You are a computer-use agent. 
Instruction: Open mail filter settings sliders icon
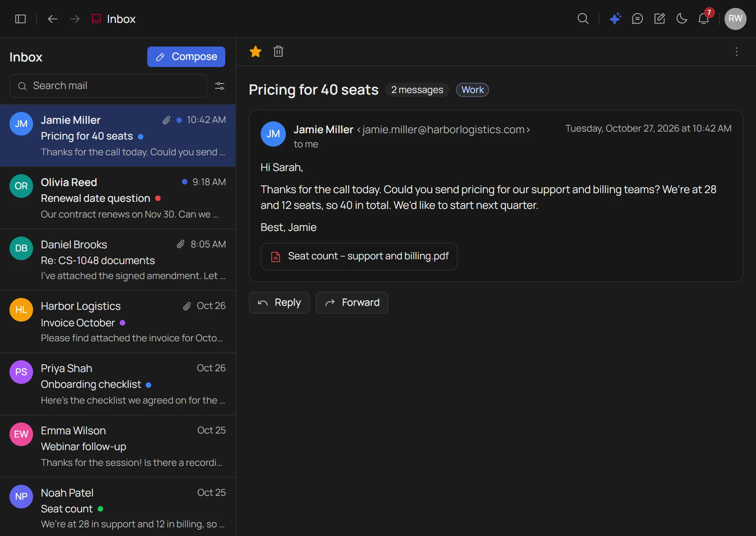click(220, 86)
